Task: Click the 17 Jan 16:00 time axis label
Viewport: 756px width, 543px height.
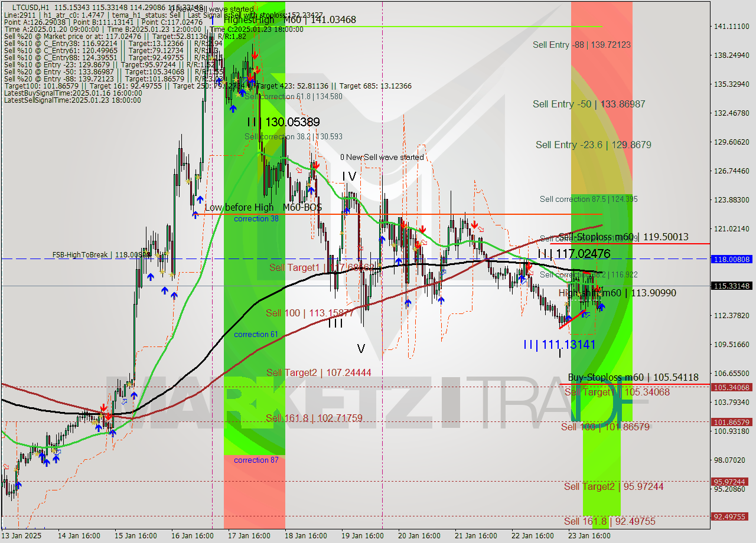Action: pyautogui.click(x=249, y=536)
